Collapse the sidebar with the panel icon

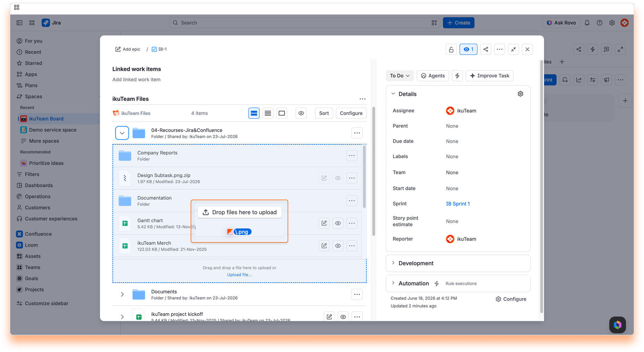click(19, 23)
